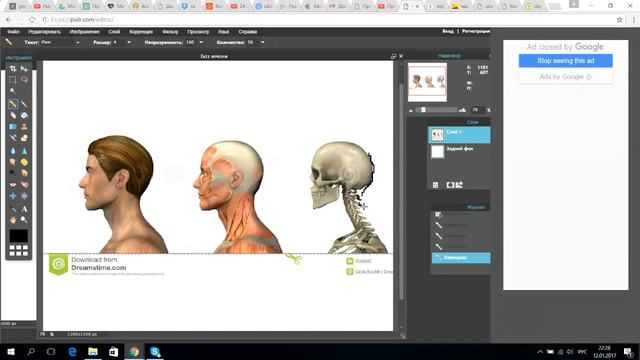Select the Sharpen triangle tool
The width and height of the screenshot is (640, 360).
click(24, 151)
